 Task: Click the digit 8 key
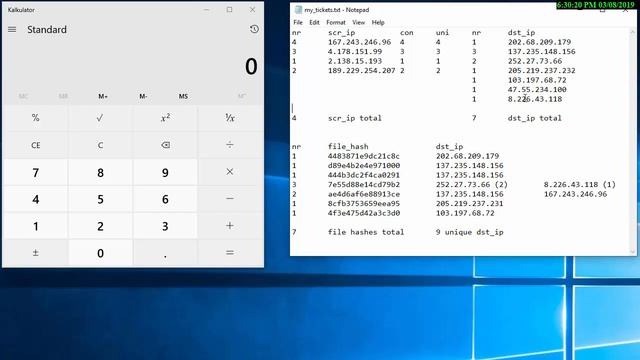pyautogui.click(x=100, y=173)
